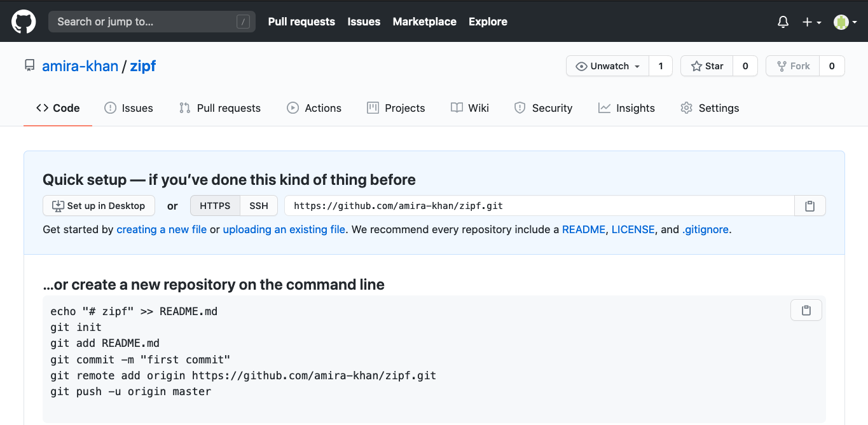Go to Marketplace

click(x=424, y=22)
